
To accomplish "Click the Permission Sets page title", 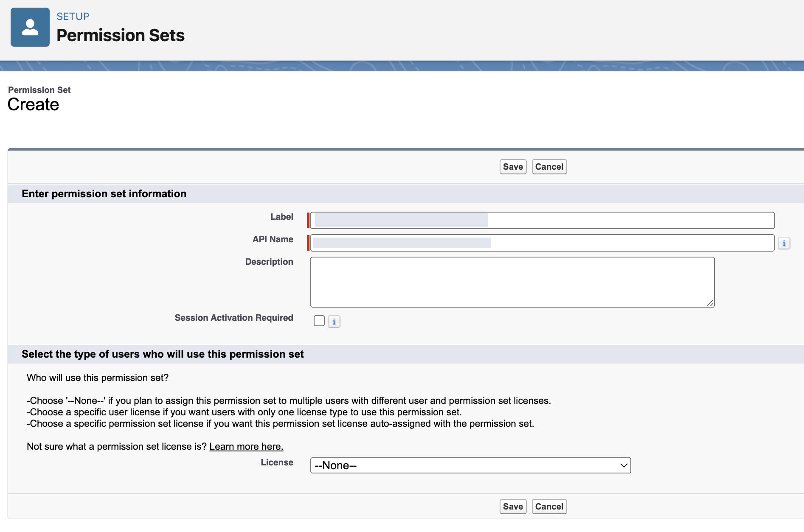I will tap(121, 35).
